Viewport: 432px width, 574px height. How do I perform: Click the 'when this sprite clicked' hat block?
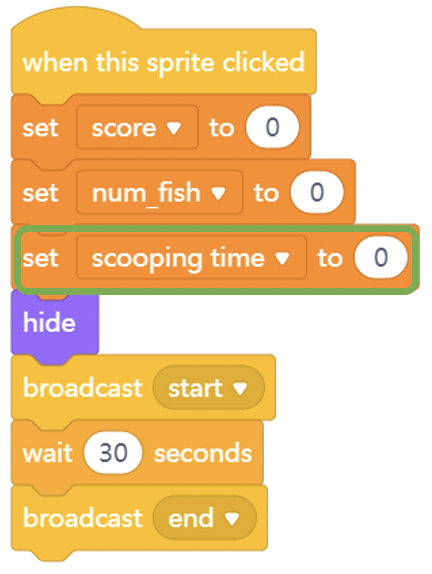click(163, 62)
